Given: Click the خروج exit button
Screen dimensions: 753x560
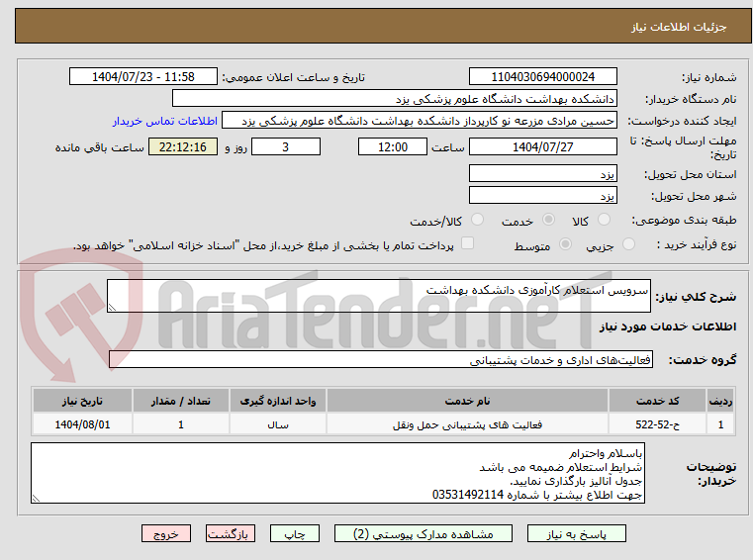Looking at the screenshot, I should (165, 533).
